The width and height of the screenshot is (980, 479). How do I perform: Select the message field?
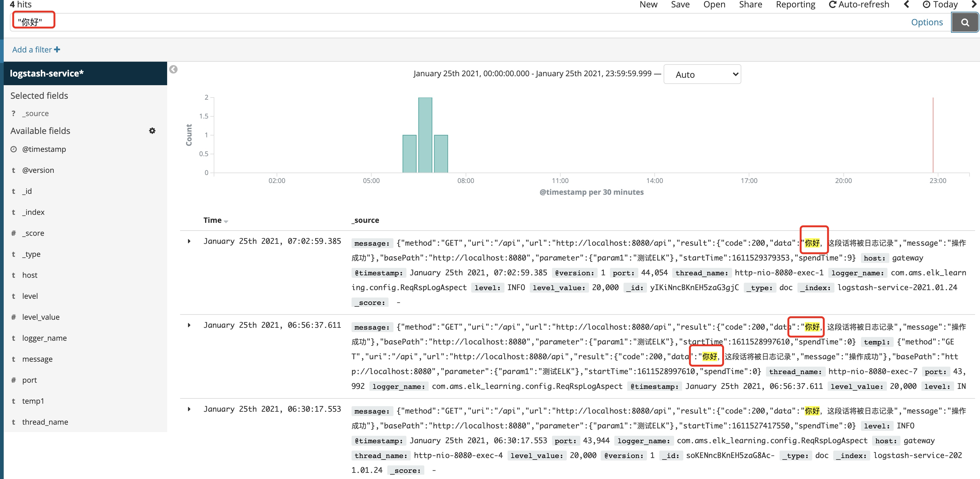point(37,359)
